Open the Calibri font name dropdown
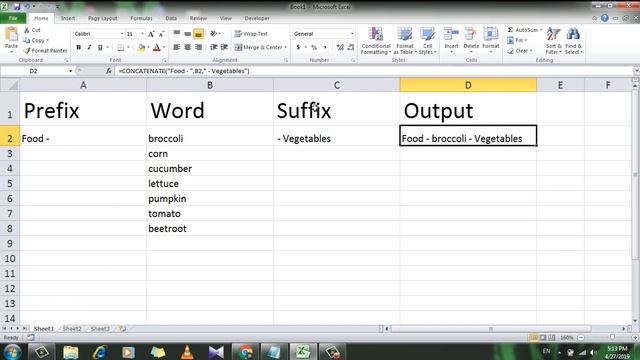640x360 pixels. pyautogui.click(x=122, y=34)
